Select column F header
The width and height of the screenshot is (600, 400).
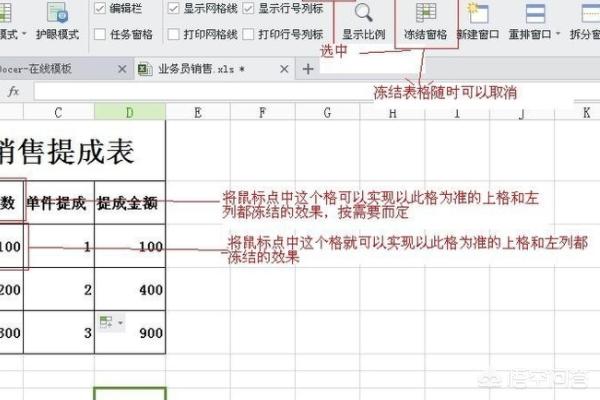coord(262,113)
